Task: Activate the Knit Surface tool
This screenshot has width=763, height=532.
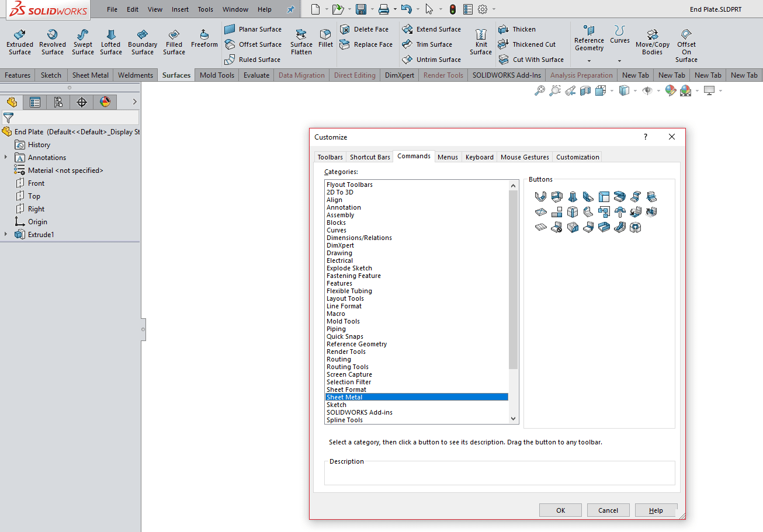Action: coord(481,42)
